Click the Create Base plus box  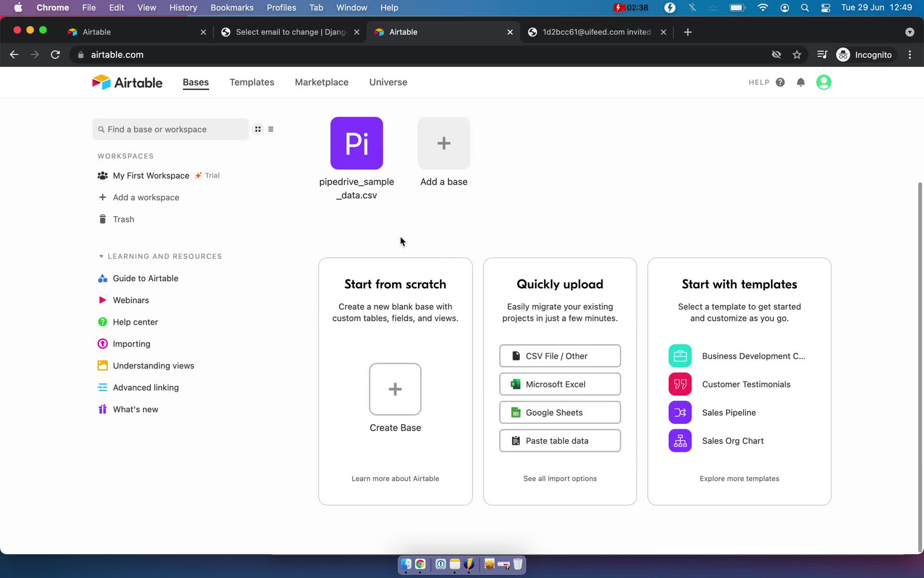[x=395, y=389]
